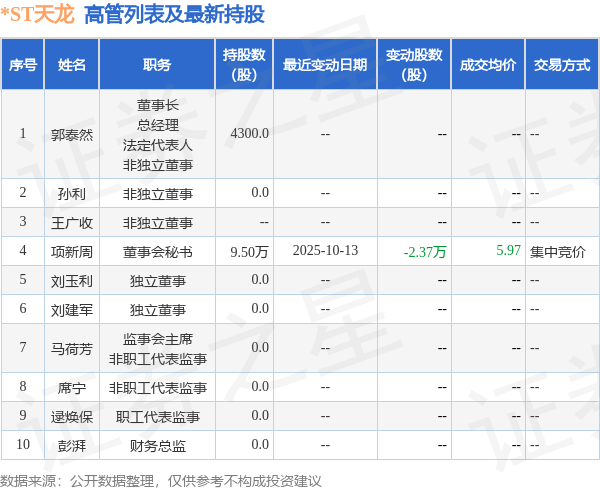The image size is (600, 490).
Task: Click the 姓名 column header
Action: [72, 65]
